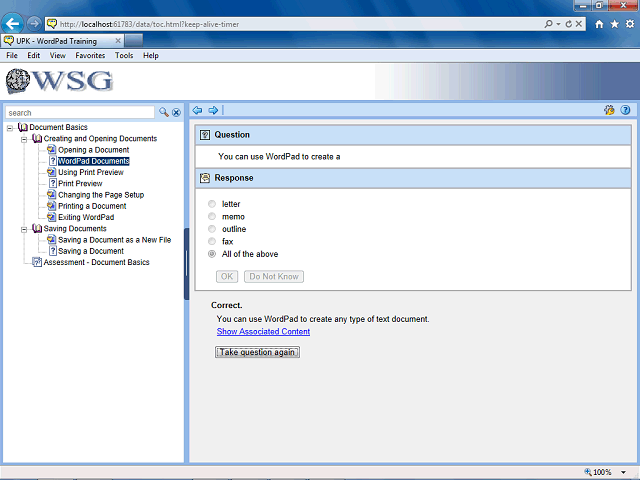This screenshot has height=480, width=640.
Task: Open the File menu
Action: pyautogui.click(x=12, y=56)
